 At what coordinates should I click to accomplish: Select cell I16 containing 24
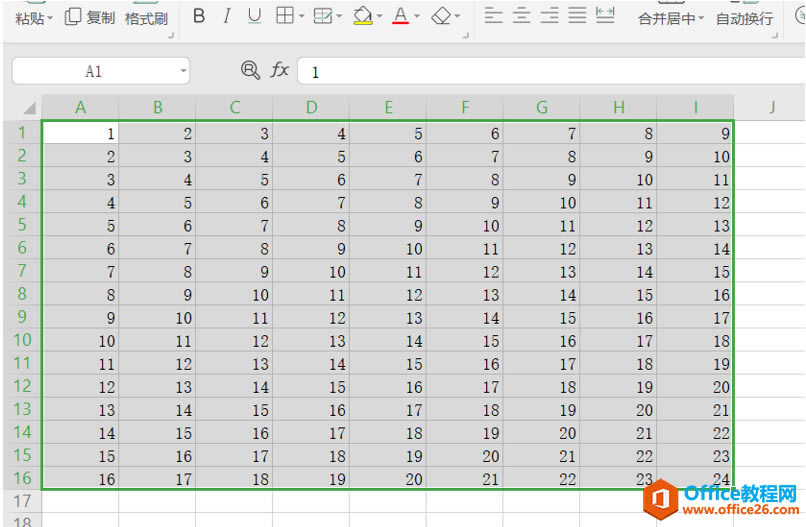tap(695, 478)
